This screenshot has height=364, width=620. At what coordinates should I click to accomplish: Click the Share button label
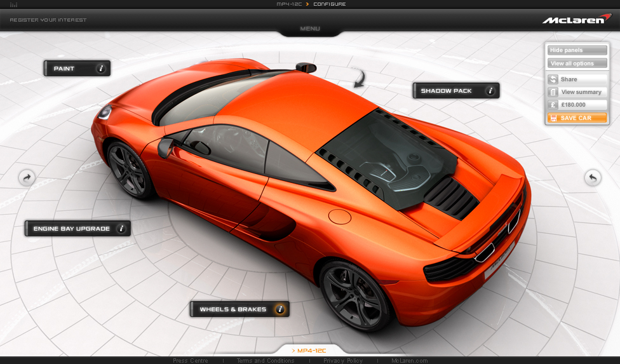point(569,79)
